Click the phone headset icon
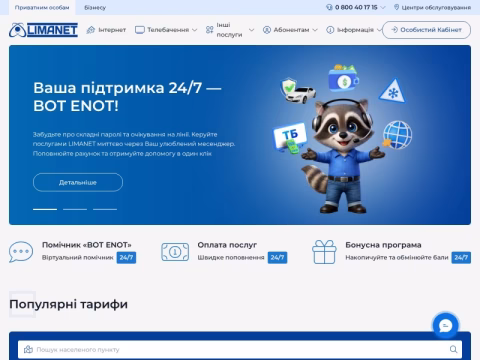This screenshot has width=480, height=360. (329, 7)
